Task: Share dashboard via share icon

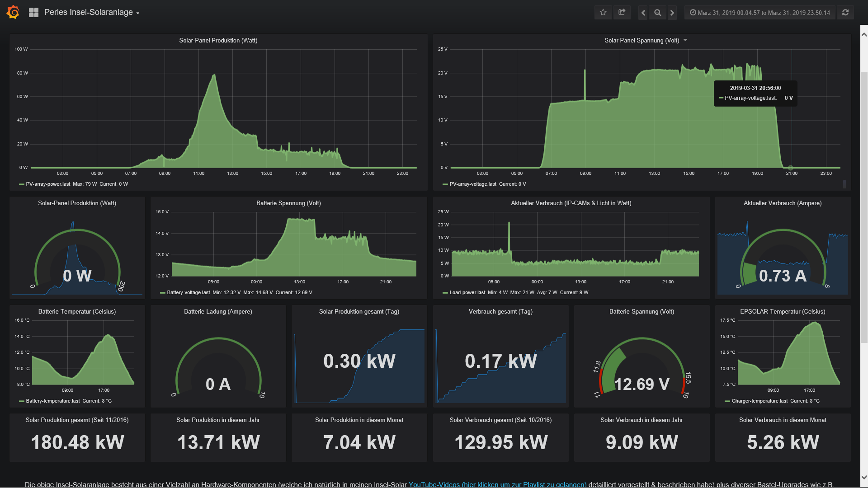Action: click(x=622, y=13)
